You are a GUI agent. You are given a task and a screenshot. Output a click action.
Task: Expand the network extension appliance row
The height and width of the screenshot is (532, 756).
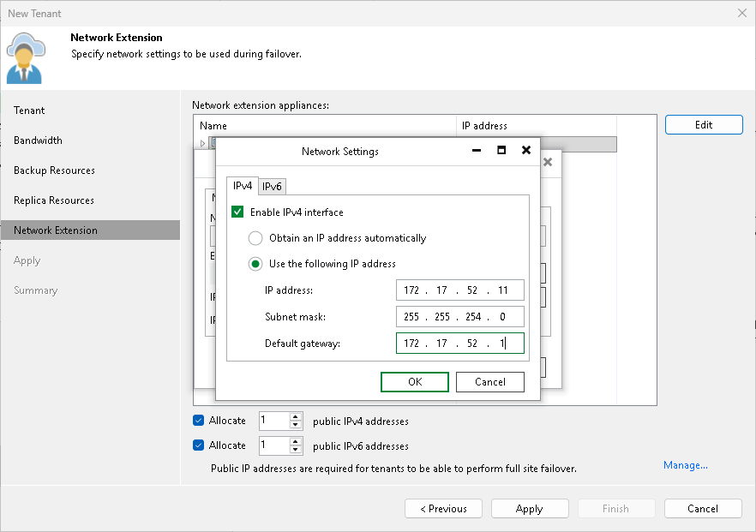(202, 142)
